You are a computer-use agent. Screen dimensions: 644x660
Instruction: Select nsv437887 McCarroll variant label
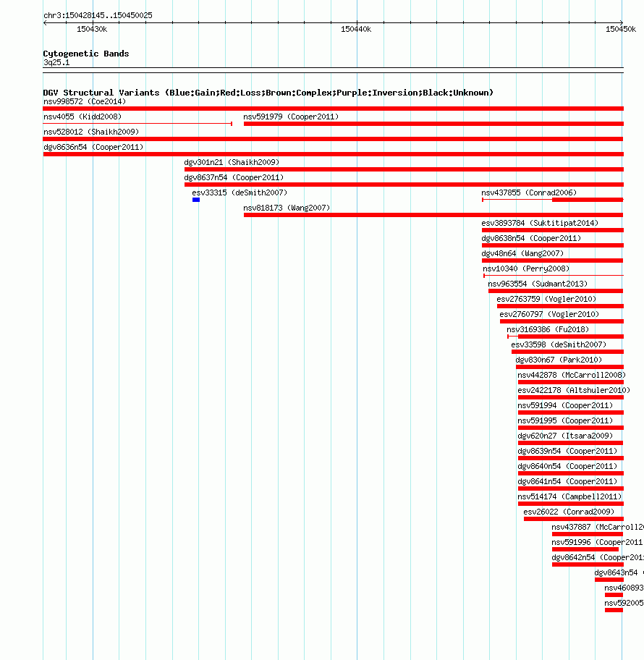click(x=598, y=527)
